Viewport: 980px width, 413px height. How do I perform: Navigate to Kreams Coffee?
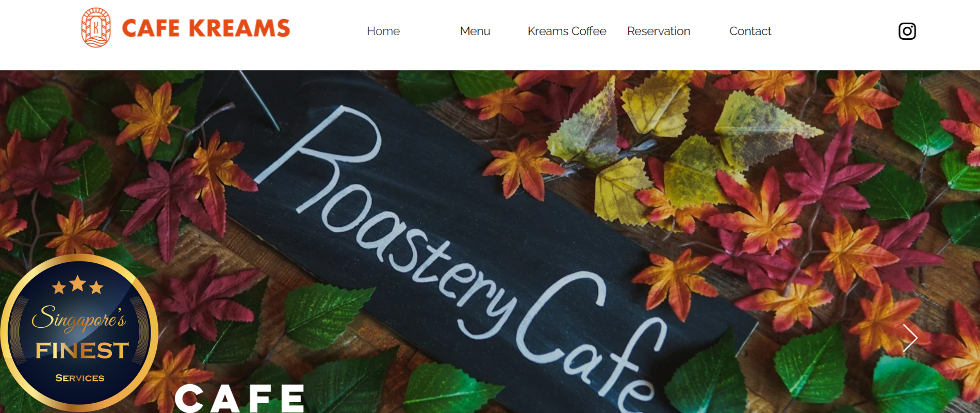click(567, 31)
